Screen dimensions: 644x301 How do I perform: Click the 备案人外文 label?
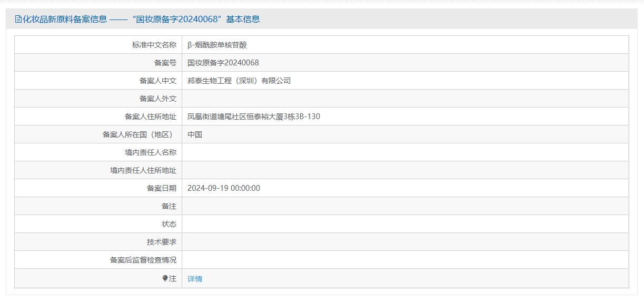[158, 99]
